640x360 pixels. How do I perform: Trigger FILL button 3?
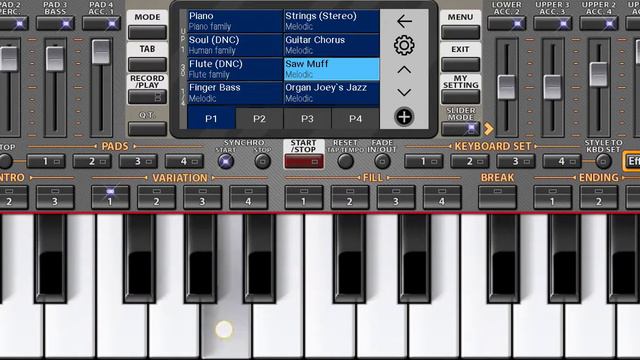pyautogui.click(x=396, y=197)
